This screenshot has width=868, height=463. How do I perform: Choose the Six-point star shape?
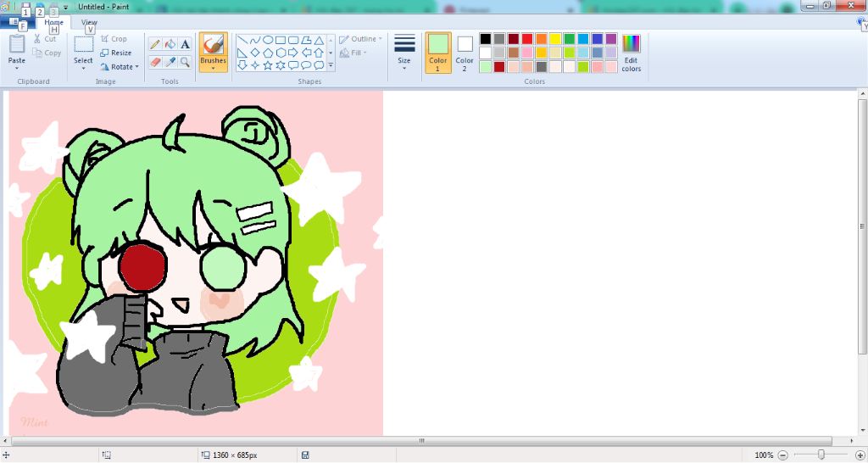pos(281,65)
